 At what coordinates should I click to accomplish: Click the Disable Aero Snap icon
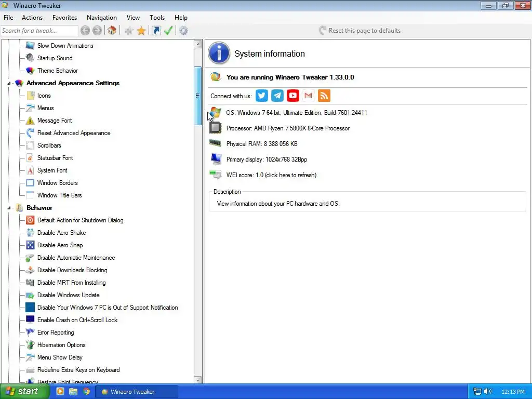tap(30, 245)
